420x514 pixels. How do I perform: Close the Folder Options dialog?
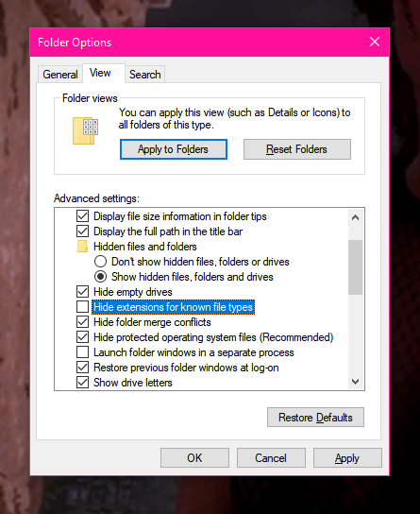click(375, 42)
